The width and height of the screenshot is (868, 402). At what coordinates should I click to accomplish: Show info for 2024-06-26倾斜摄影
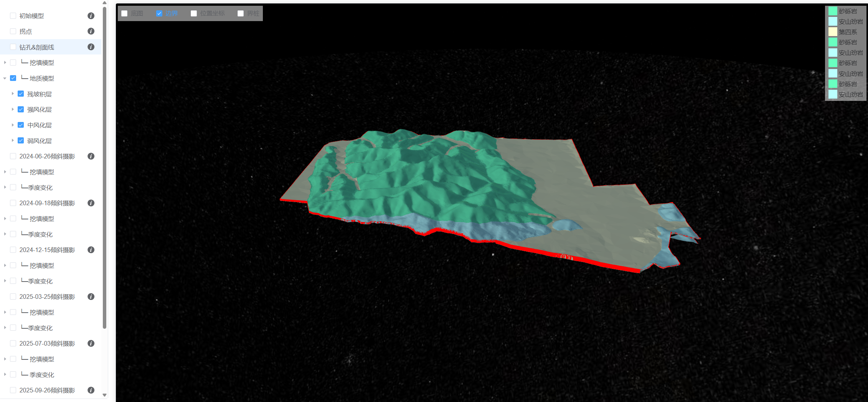(x=91, y=156)
